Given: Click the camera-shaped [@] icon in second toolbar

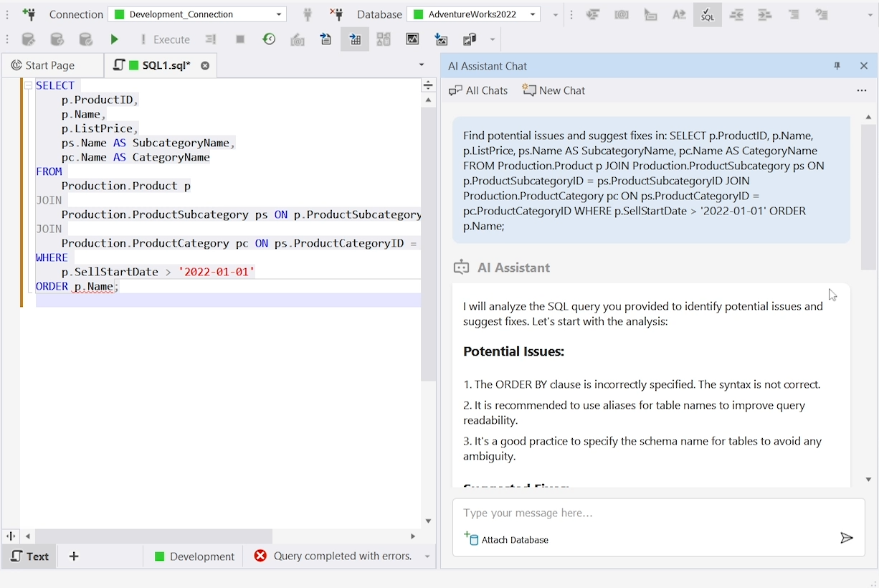Looking at the screenshot, I should [x=298, y=39].
